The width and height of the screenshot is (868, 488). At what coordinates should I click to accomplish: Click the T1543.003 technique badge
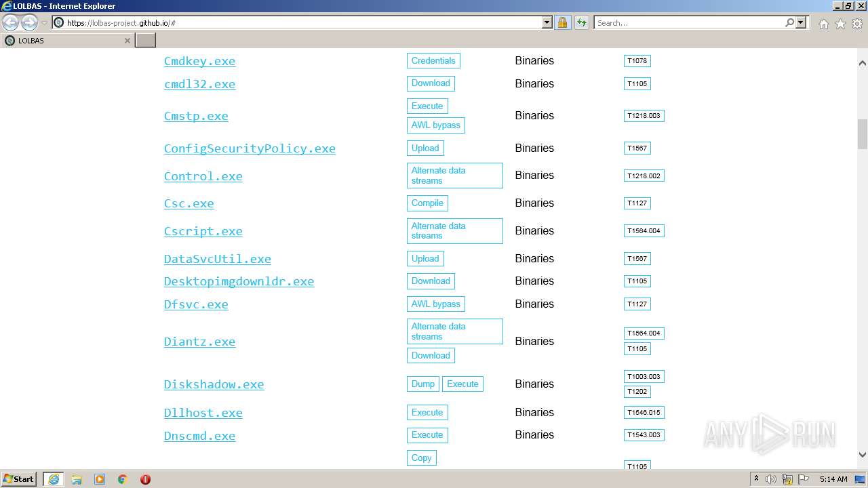point(644,435)
